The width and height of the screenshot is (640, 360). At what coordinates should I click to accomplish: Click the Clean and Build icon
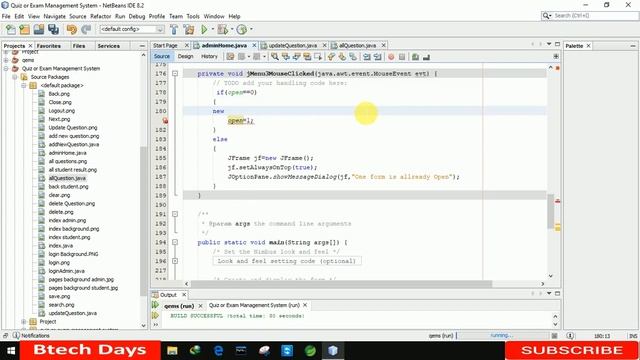[189, 29]
